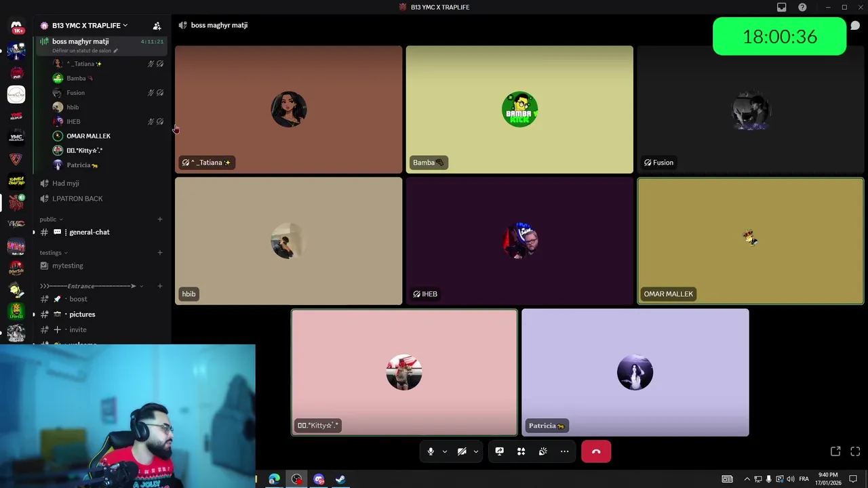Open the boost channel
868x488 pixels.
point(102,299)
